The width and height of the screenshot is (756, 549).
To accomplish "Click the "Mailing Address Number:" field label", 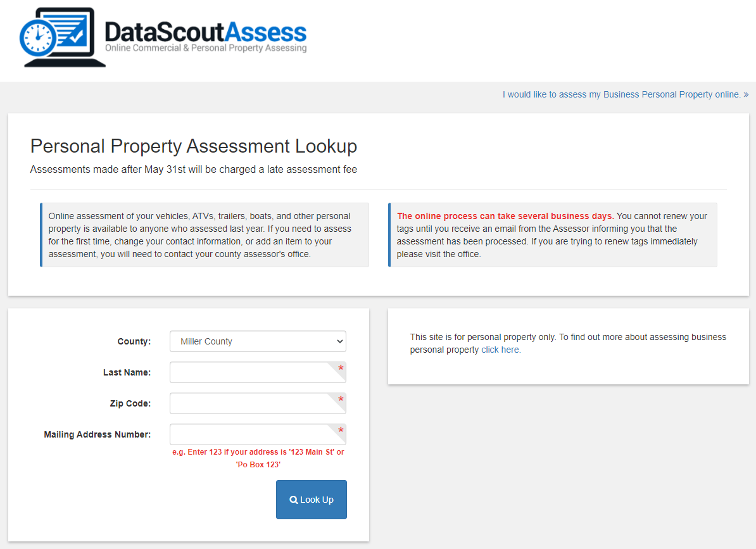I will pos(98,434).
